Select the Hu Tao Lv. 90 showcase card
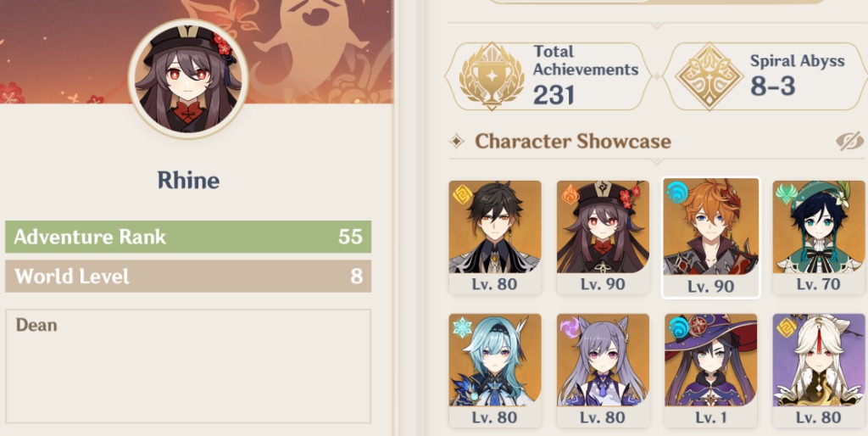Viewport: 868px width, 436px height. [x=603, y=238]
